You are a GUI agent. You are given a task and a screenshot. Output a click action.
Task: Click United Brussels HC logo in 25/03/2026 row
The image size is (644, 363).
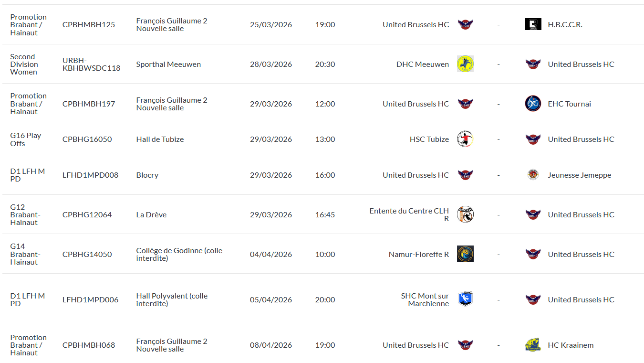[x=465, y=24]
